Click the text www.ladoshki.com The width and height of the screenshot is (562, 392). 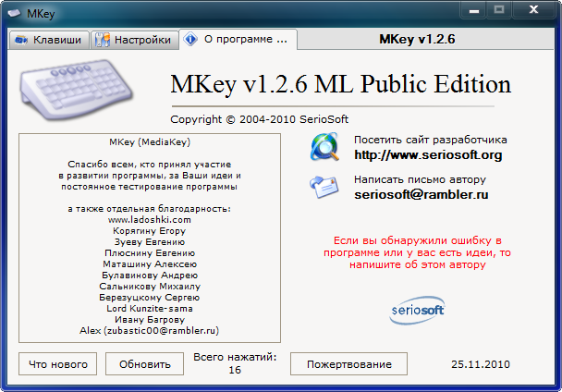pos(150,219)
